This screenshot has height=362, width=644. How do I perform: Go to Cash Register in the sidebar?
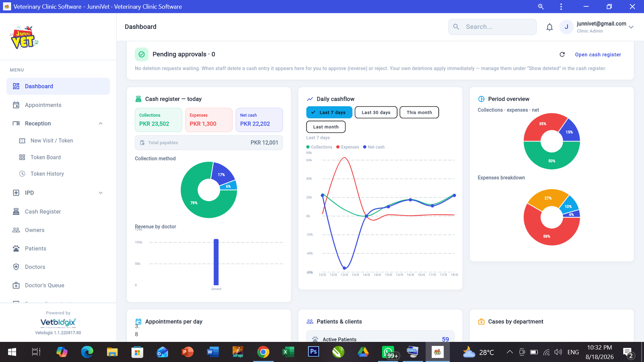click(x=58, y=212)
